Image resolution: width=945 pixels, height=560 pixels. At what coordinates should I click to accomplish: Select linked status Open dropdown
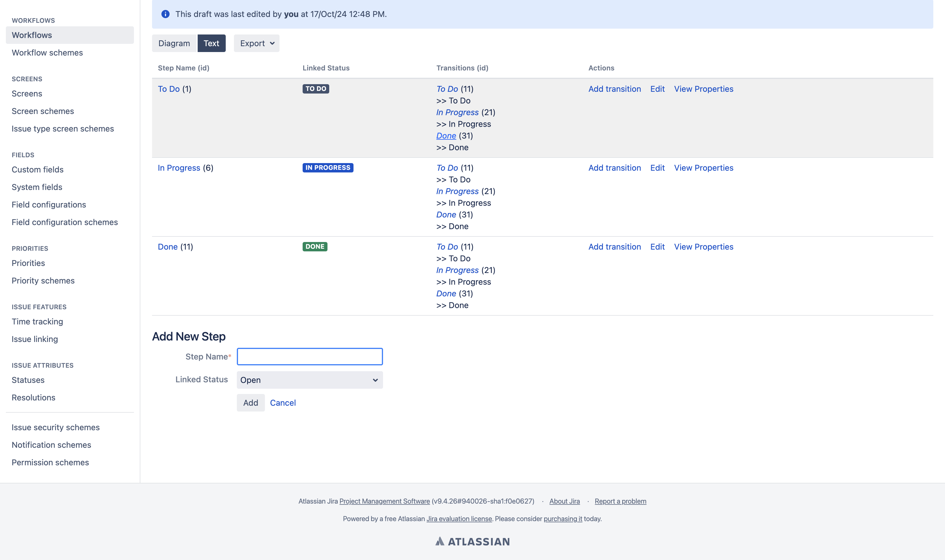point(309,380)
